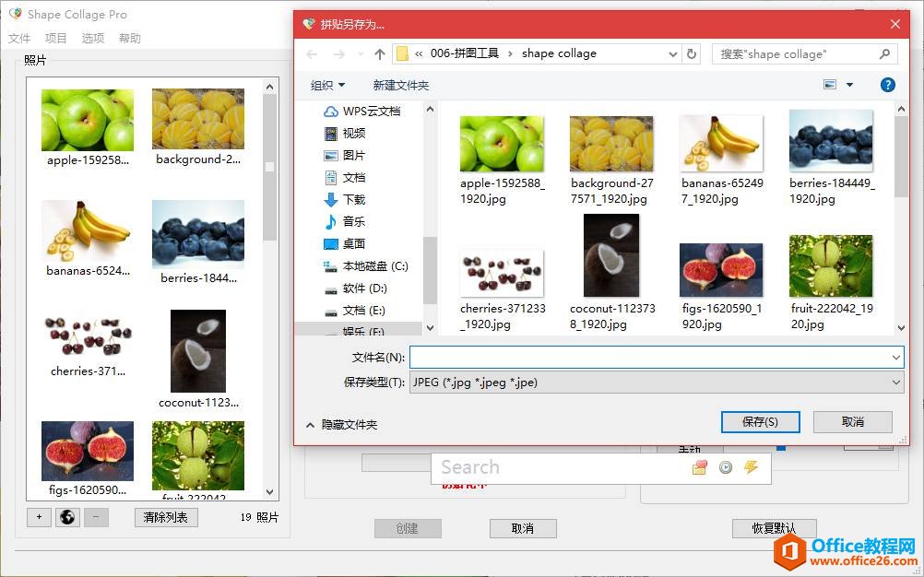Click inside the 文件名 input field

(x=646, y=357)
